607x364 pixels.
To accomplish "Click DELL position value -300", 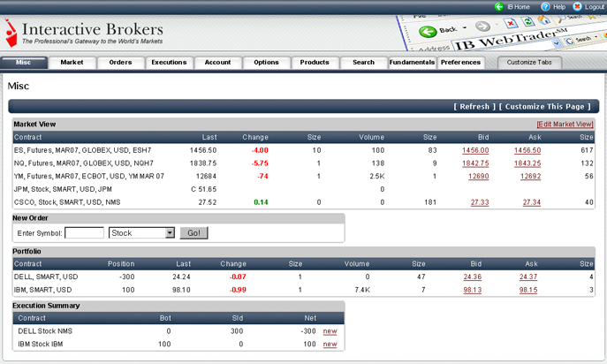I will [x=127, y=277].
